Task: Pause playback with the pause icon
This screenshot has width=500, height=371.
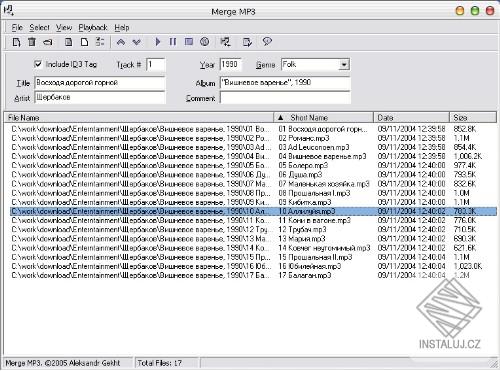Action: (173, 42)
